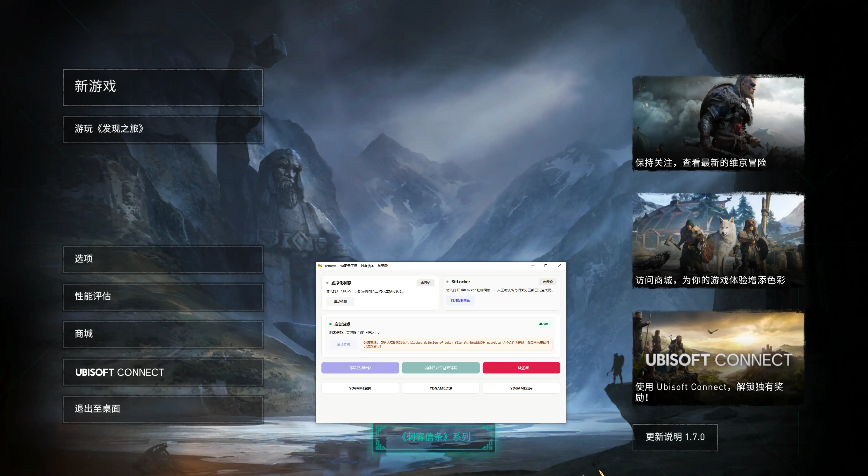Open the 使用 Ubisoft Connect 解锁独有奖励 tile
This screenshot has height=476, width=868.
pyautogui.click(x=718, y=358)
